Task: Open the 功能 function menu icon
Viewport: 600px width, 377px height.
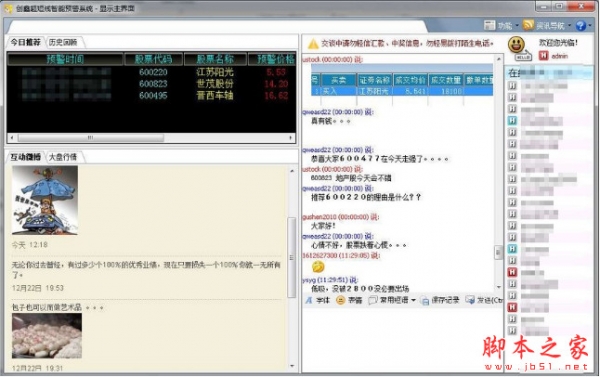Action: pos(489,25)
